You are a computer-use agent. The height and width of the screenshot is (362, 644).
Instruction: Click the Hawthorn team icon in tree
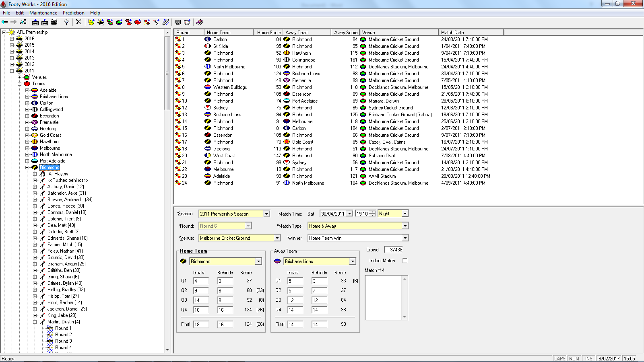click(35, 142)
